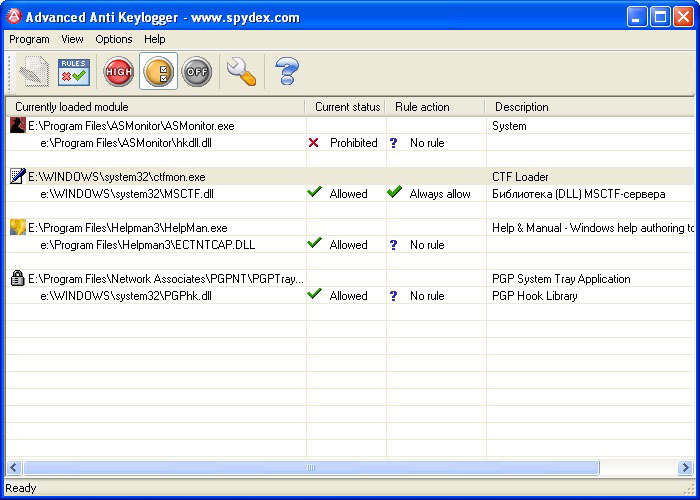Click the red X Prohibited status icon
Screen dimensions: 700x500
pos(313,142)
